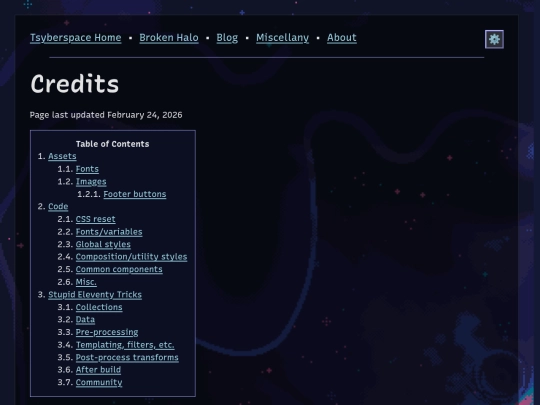The height and width of the screenshot is (405, 540).
Task: Open the Community entry
Action: pyautogui.click(x=99, y=383)
